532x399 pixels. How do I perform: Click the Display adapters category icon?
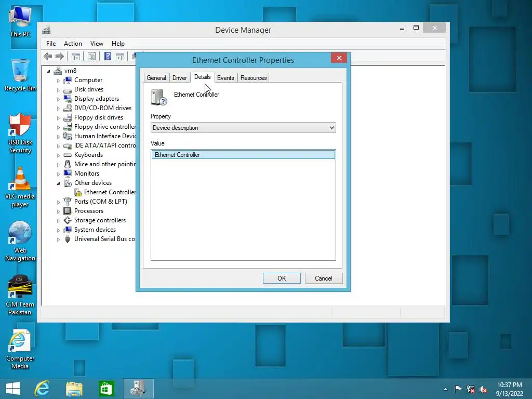tap(68, 99)
